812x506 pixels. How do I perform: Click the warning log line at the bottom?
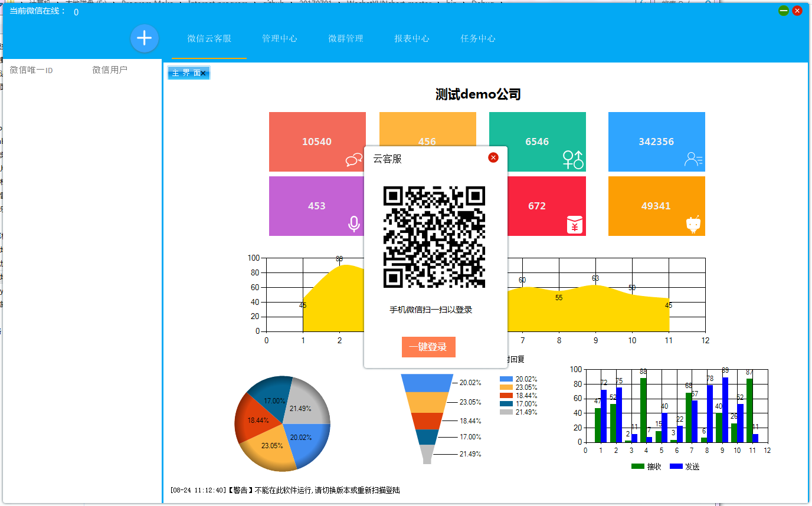coord(285,490)
